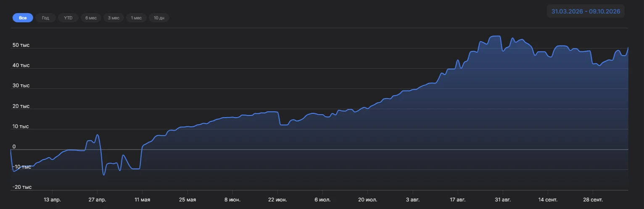Open the date range 31.03.2026 - 09.10.2026

[586, 11]
